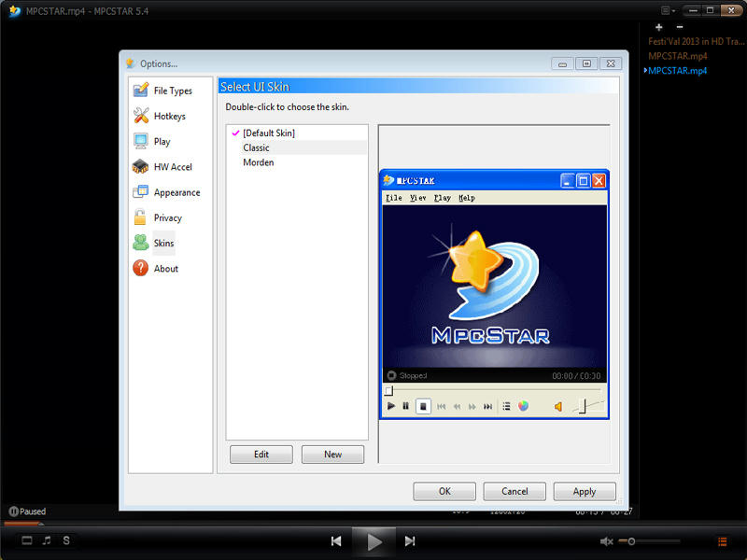
Task: Remove an item with the playlist minus icon
Action: click(680, 27)
